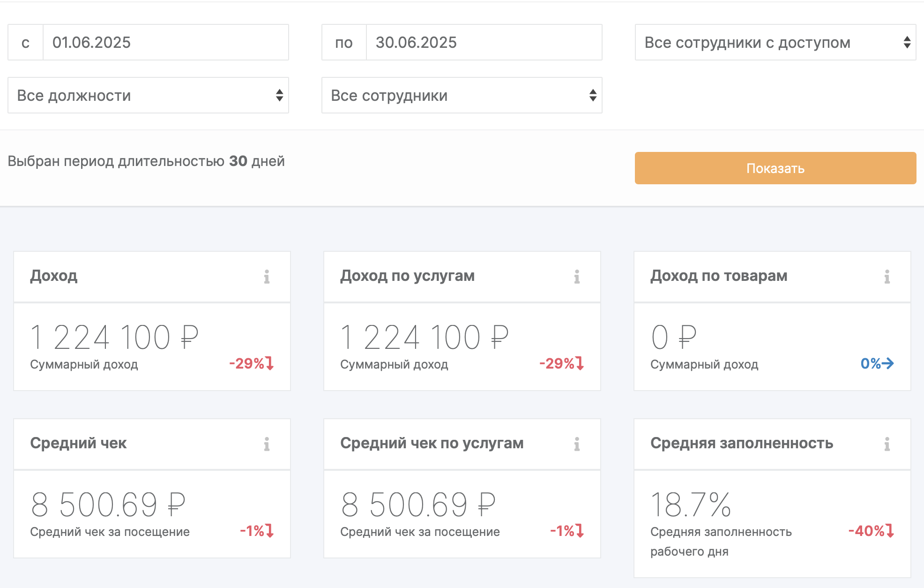Show info for Средняя заполненность card
Viewport: 924px width, 588px height.
(887, 444)
